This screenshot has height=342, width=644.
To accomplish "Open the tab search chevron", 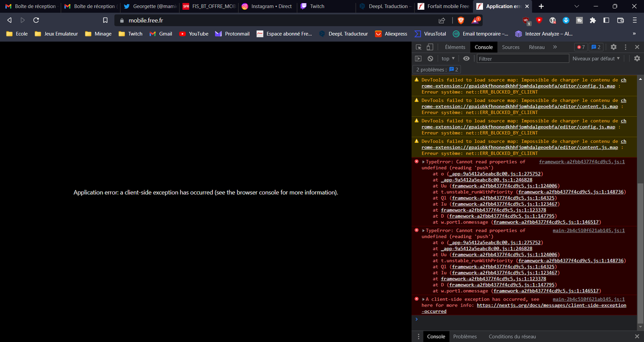I will (576, 6).
